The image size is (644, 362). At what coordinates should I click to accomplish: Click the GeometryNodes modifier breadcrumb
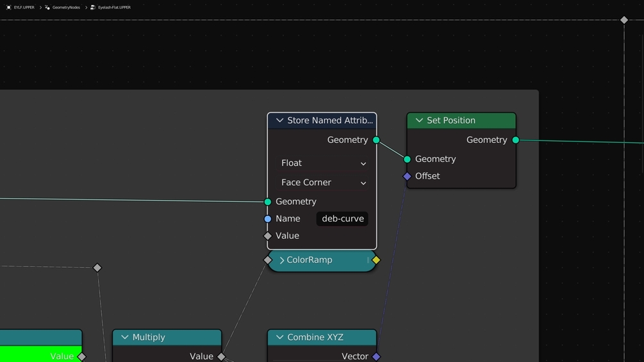[62, 8]
